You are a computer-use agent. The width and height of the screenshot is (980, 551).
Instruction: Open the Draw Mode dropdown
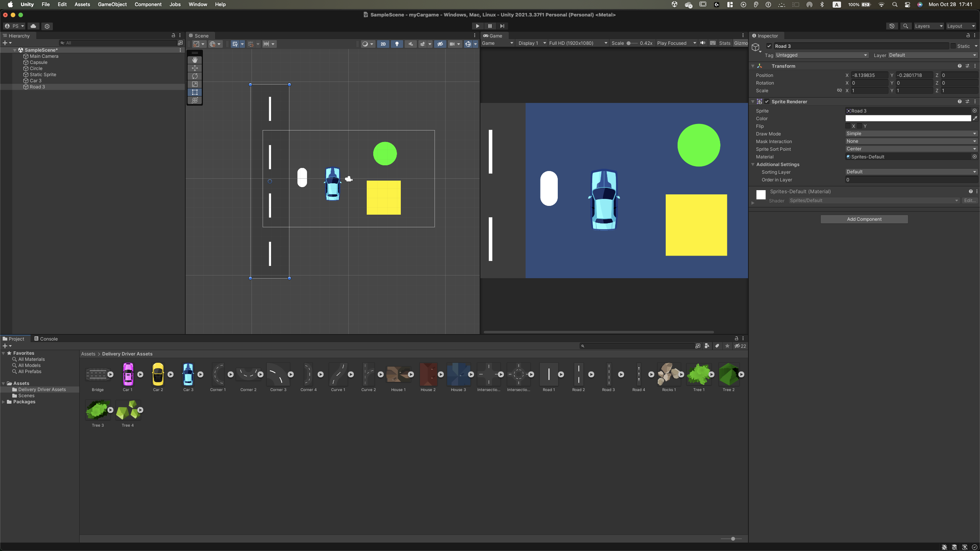point(911,134)
